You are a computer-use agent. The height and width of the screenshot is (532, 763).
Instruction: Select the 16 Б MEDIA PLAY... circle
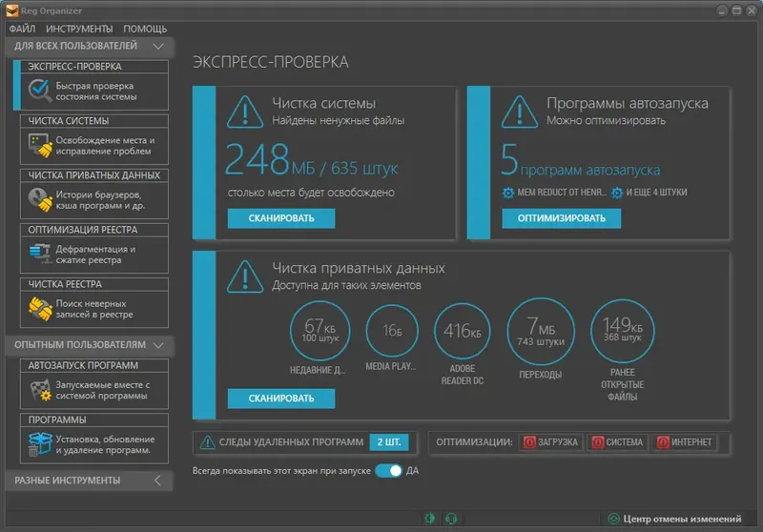coord(392,330)
